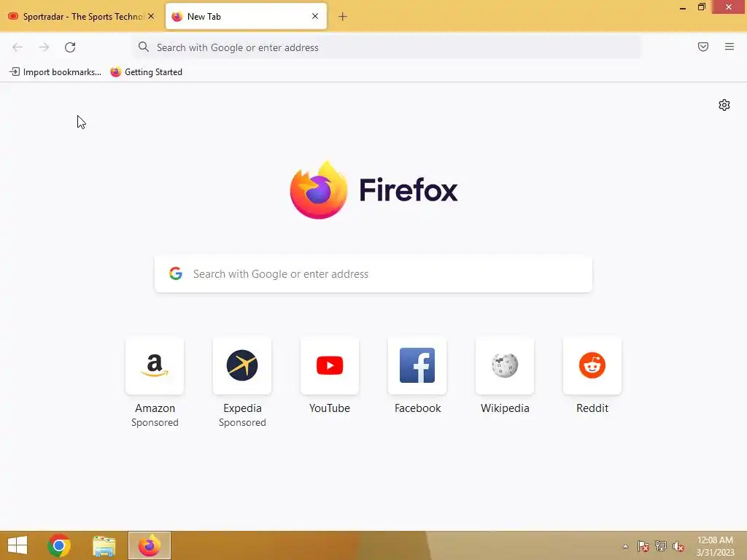Click the YouTube label text

click(330, 408)
